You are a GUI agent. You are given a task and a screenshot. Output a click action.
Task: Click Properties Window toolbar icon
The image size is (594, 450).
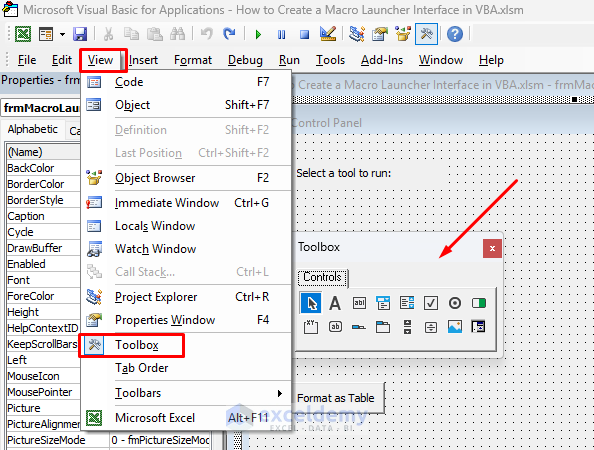coord(380,34)
